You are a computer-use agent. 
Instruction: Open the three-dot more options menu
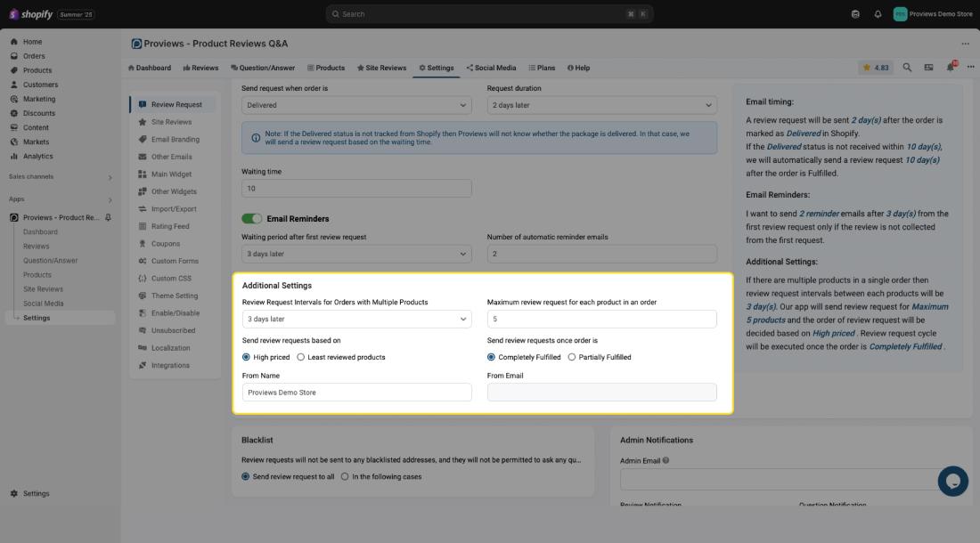[965, 44]
